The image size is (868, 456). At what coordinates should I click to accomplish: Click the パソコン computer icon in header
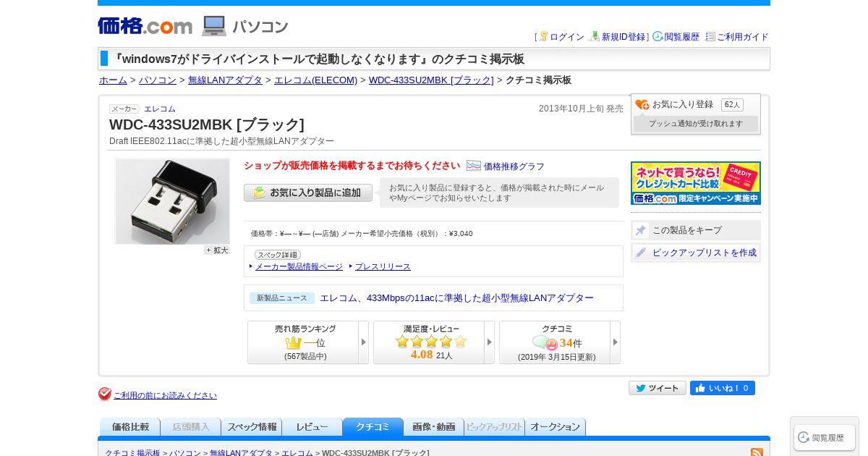(x=214, y=26)
